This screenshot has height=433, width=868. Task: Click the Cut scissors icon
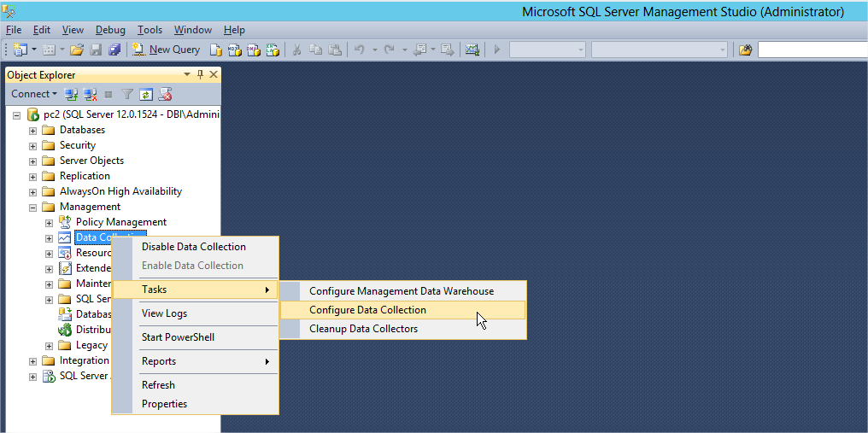pyautogui.click(x=296, y=50)
